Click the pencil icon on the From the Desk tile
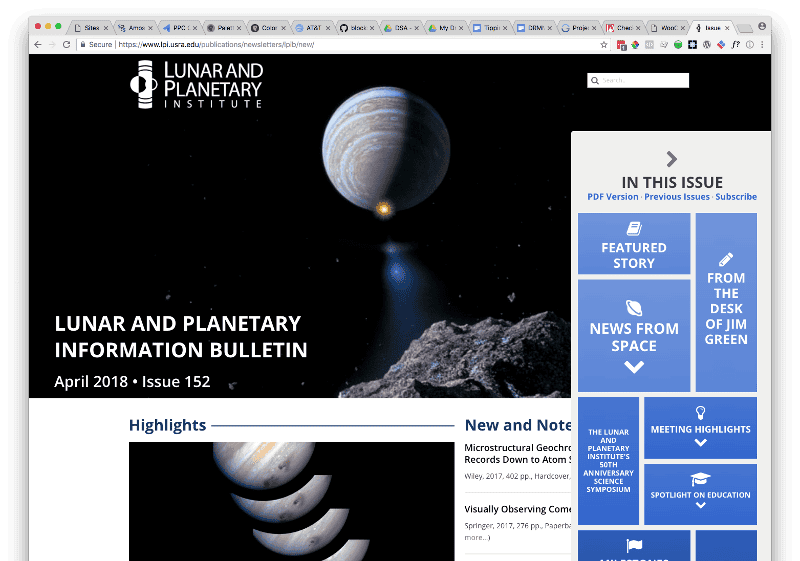Screen dimensions: 800x561 (726, 260)
